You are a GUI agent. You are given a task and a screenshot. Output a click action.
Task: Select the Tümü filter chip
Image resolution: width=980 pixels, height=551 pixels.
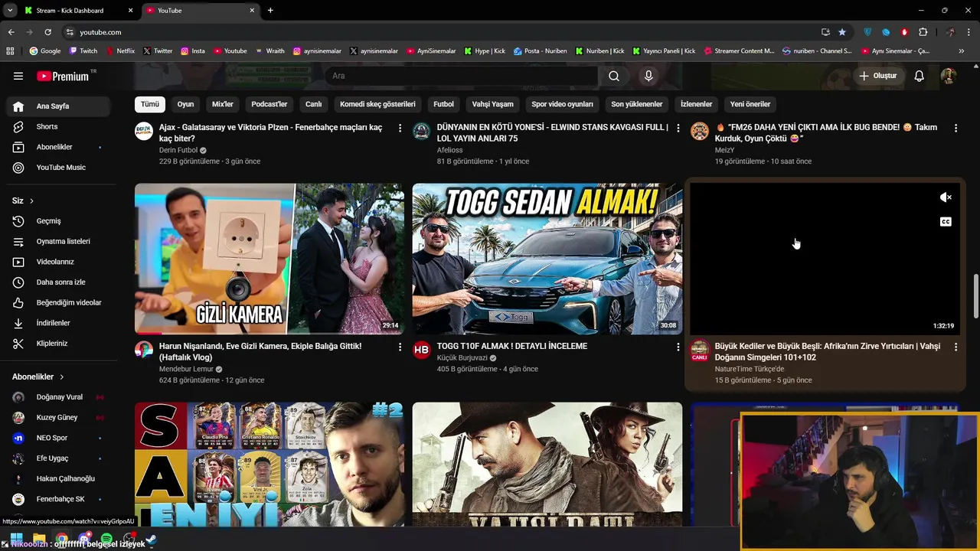pos(150,104)
